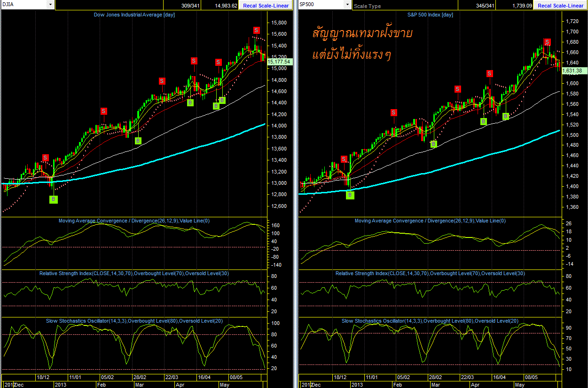This screenshot has height=388, width=588.
Task: Click the 18/12 date on DJIA time axis
Action: pyautogui.click(x=43, y=377)
